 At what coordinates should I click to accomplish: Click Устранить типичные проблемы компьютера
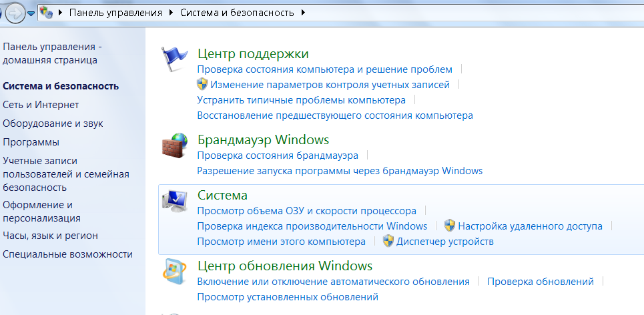pos(302,100)
